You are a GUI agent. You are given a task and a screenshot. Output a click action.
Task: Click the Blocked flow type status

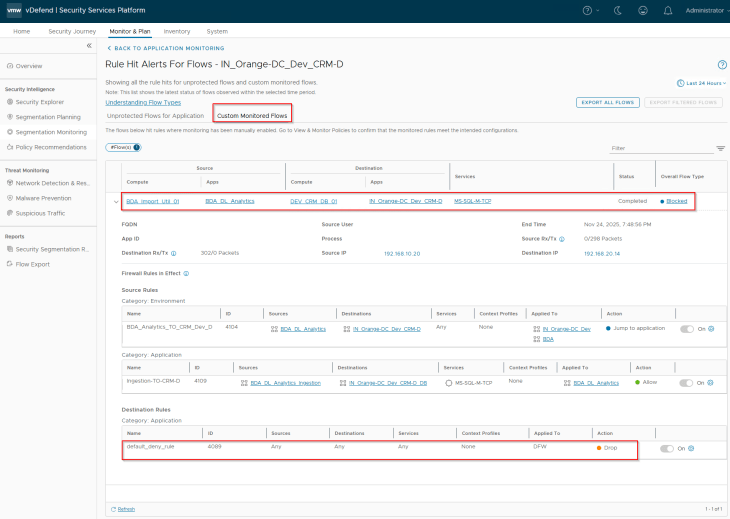pyautogui.click(x=676, y=201)
